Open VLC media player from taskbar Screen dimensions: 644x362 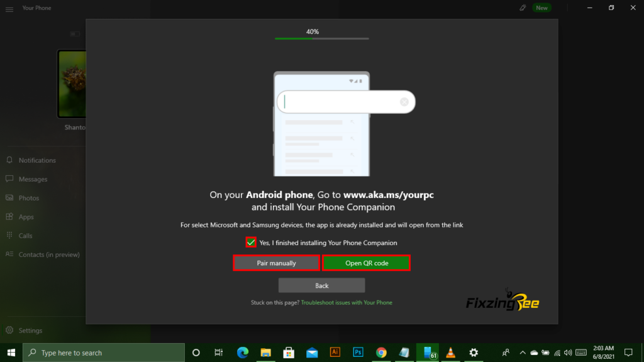pos(450,353)
